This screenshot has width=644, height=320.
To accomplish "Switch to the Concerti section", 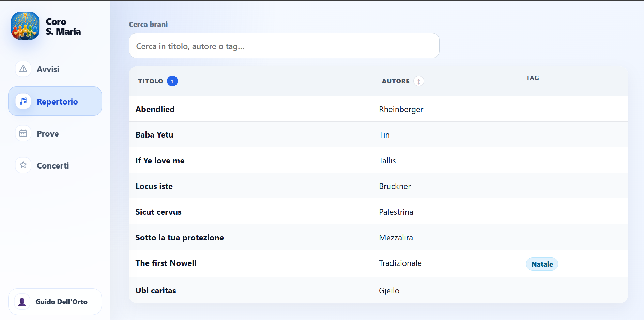I will point(55,165).
